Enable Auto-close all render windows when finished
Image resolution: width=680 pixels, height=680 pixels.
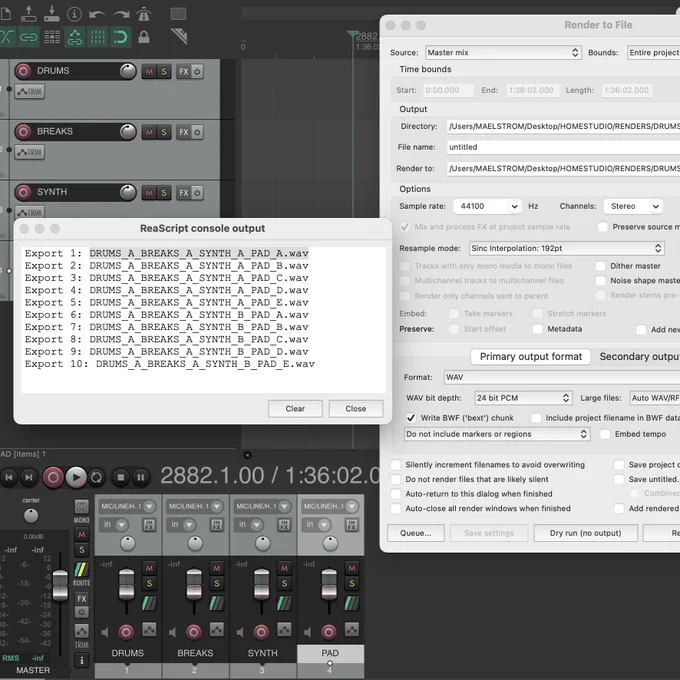pos(396,508)
